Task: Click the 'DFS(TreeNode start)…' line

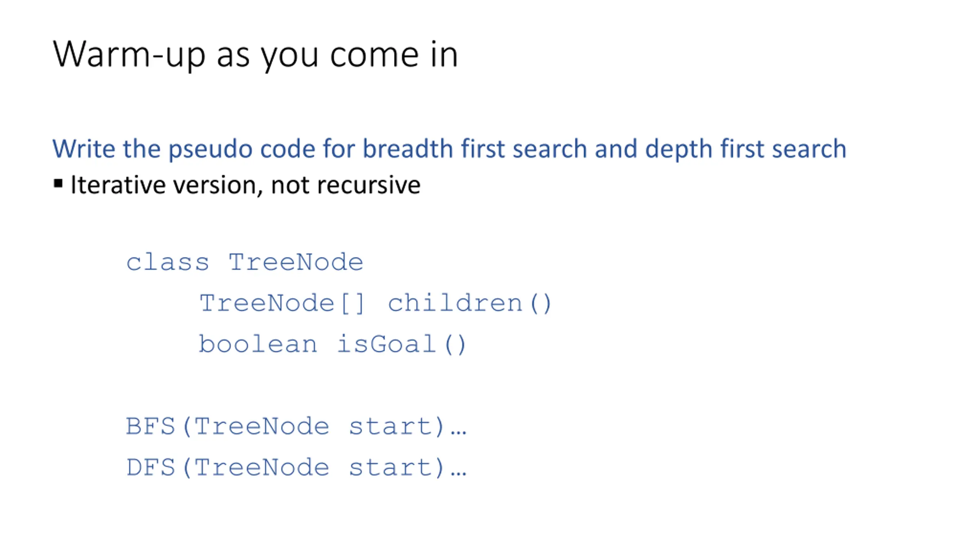Action: [x=296, y=468]
